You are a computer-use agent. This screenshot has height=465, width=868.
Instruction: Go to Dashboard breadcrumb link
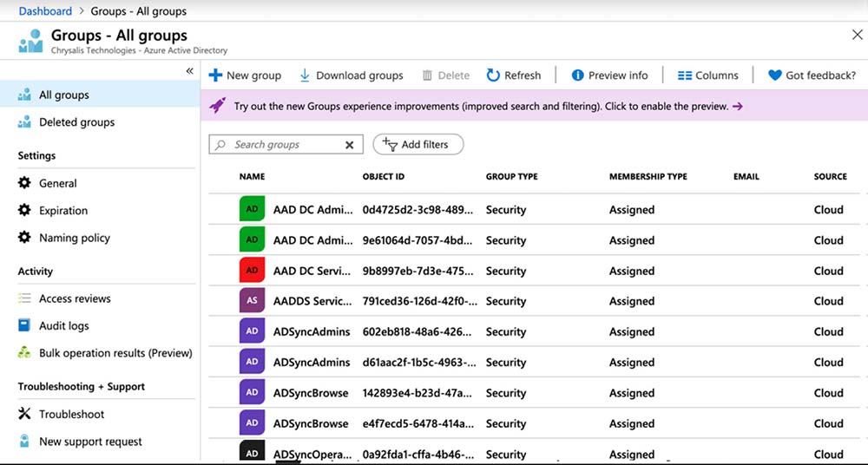point(45,11)
